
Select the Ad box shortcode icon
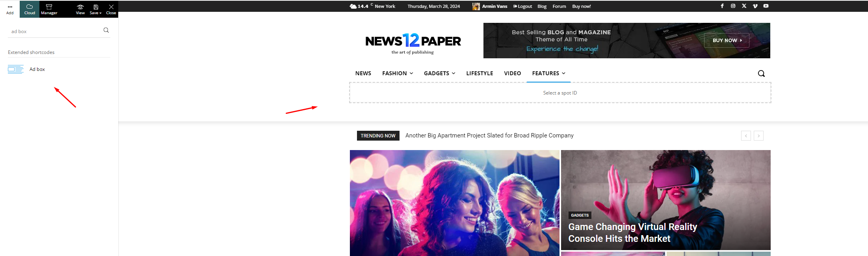tap(16, 69)
